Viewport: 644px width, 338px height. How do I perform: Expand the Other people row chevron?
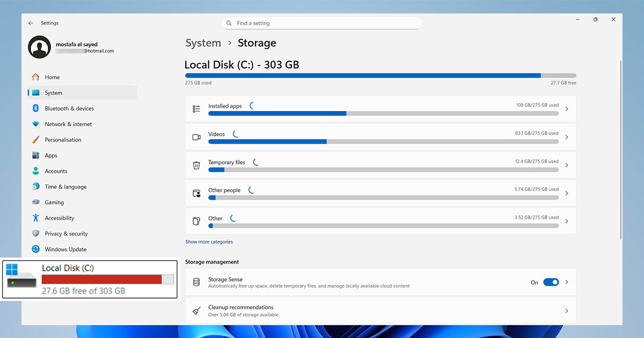tap(567, 193)
